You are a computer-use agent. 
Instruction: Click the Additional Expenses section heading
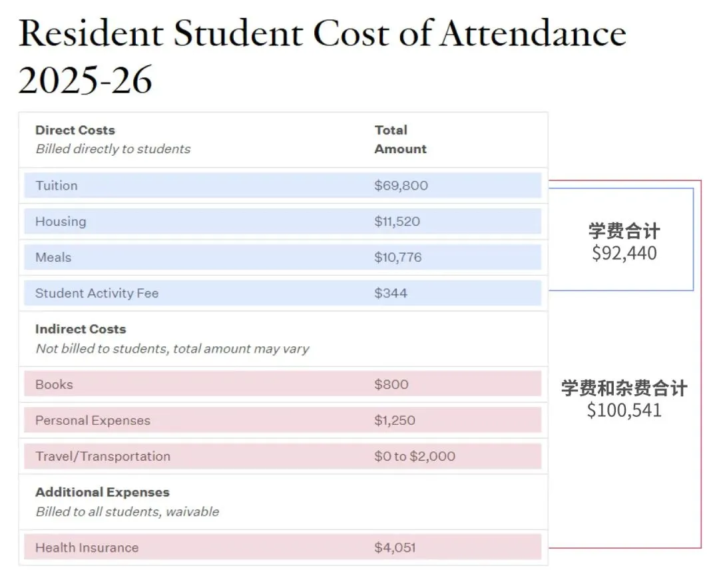(x=103, y=492)
